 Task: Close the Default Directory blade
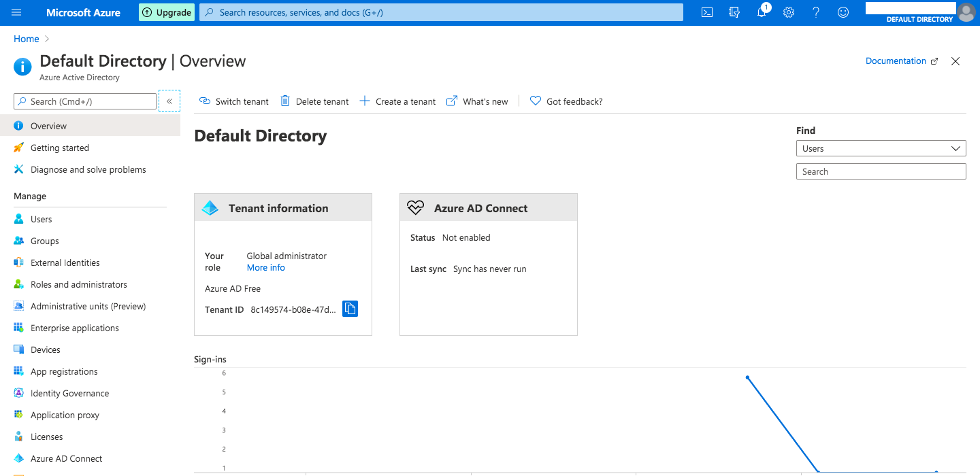pos(955,61)
